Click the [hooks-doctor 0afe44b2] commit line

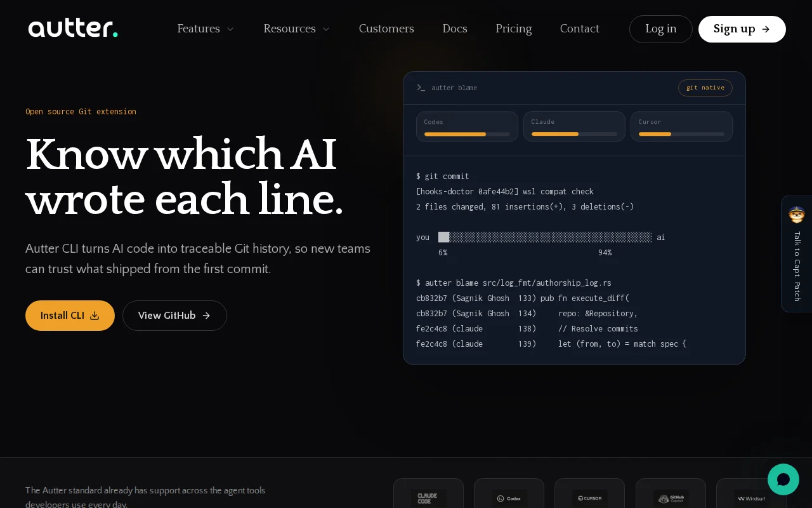505,192
